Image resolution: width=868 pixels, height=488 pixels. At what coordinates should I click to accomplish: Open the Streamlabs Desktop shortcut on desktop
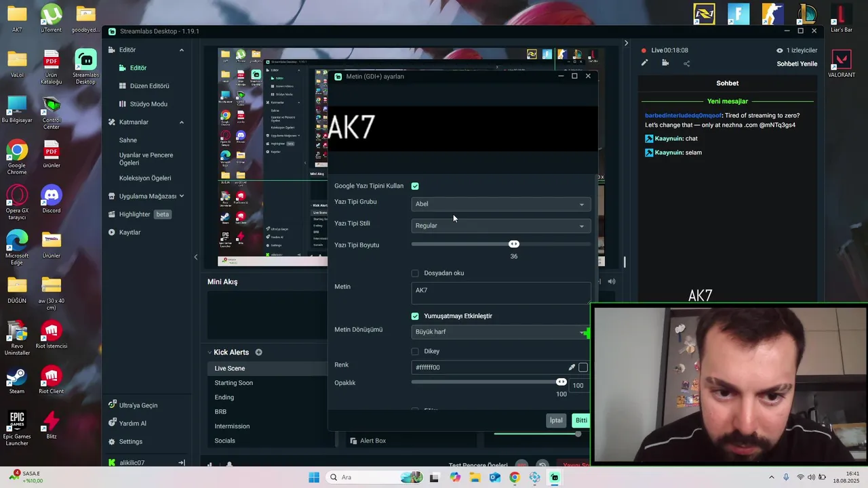pyautogui.click(x=85, y=66)
